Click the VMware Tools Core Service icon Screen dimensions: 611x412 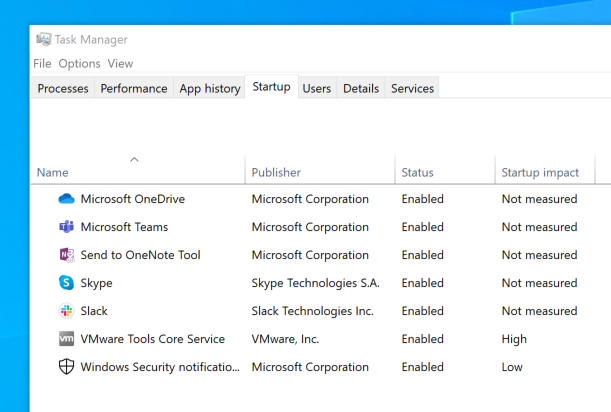point(66,339)
